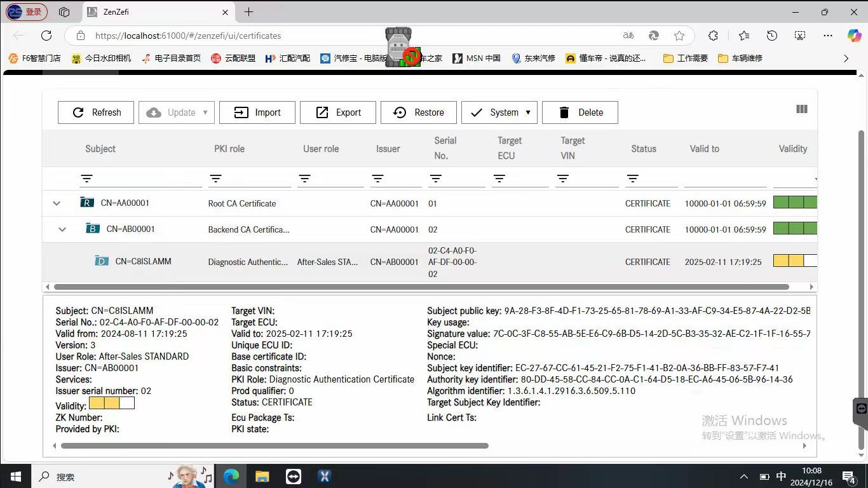Click the page vertical scrollbar

(862, 289)
